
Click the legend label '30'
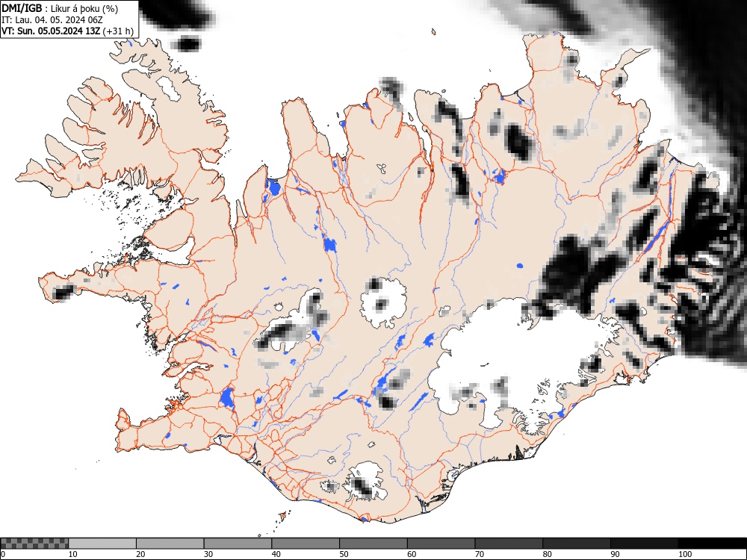pos(208,554)
